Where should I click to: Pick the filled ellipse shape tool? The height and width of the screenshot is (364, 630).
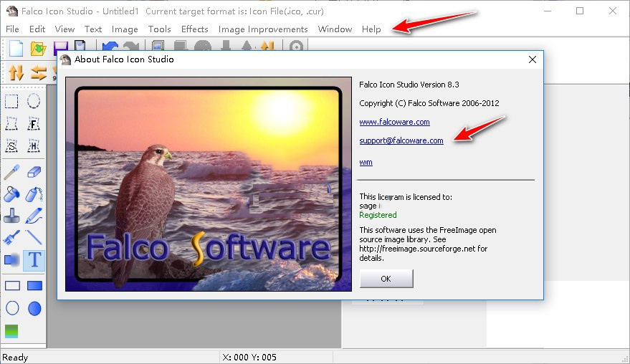pyautogui.click(x=34, y=308)
